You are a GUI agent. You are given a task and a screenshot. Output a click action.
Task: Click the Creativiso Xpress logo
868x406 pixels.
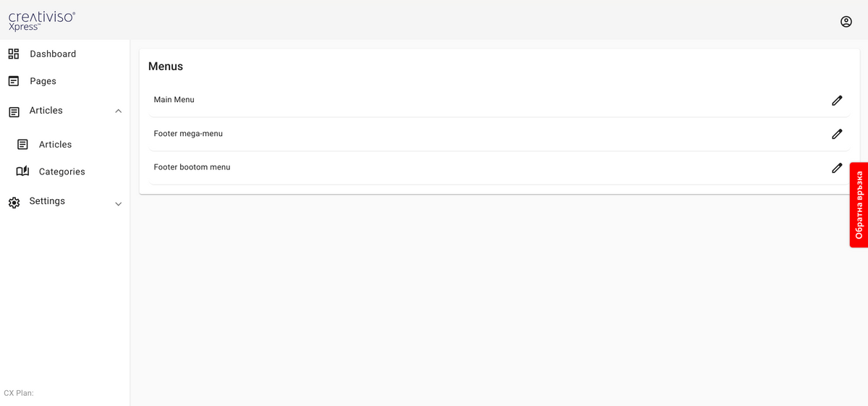click(x=41, y=20)
